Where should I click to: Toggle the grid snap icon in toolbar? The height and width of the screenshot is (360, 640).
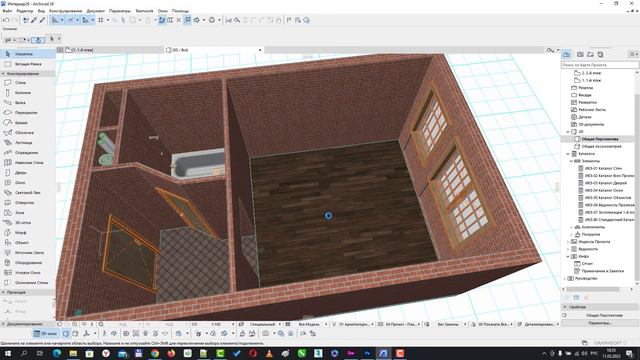click(100, 20)
